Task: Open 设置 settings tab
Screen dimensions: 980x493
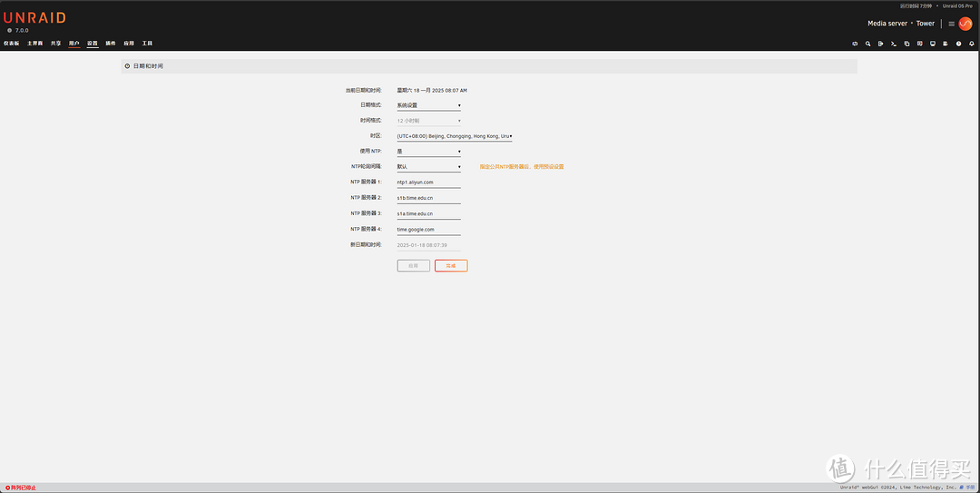Action: click(93, 44)
